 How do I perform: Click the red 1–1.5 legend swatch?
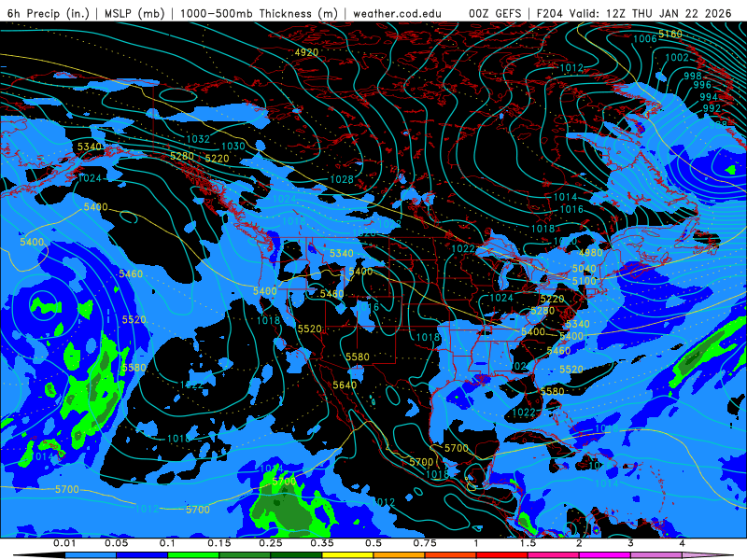click(502, 555)
